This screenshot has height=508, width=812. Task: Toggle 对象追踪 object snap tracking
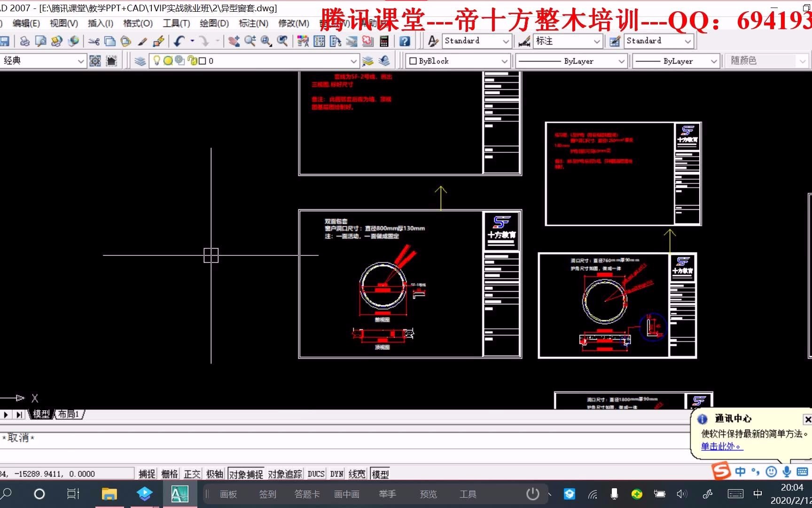285,474
